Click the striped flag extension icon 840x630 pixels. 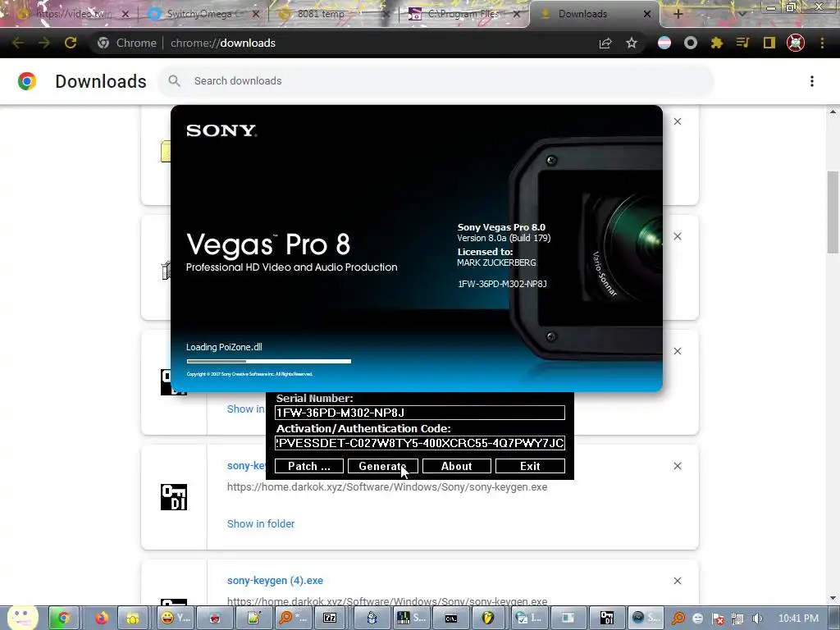664,43
